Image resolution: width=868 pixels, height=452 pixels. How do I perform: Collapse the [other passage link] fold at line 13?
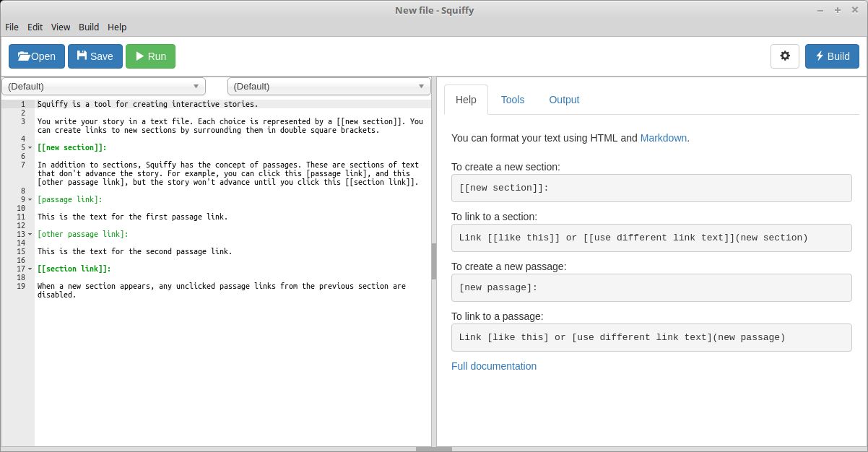point(30,234)
